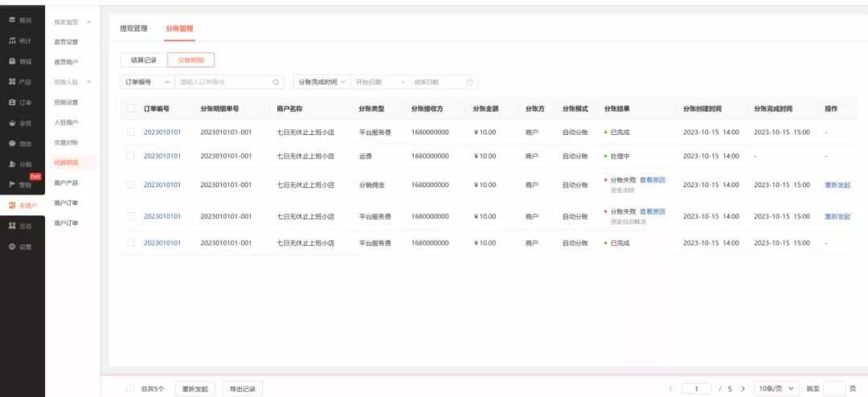Open 直营商户 in the submenu
868x397 pixels.
(66, 62)
